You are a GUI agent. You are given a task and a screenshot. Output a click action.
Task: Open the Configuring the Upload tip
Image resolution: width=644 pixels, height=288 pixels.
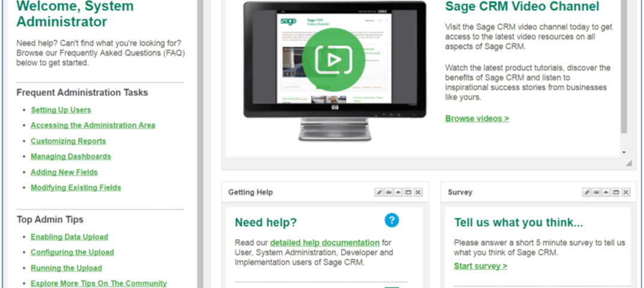click(x=73, y=252)
